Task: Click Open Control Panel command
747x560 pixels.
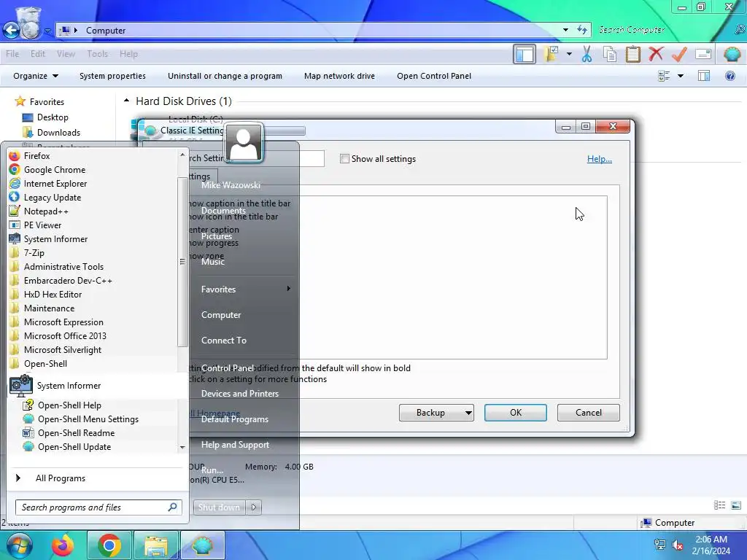Action: [x=434, y=76]
